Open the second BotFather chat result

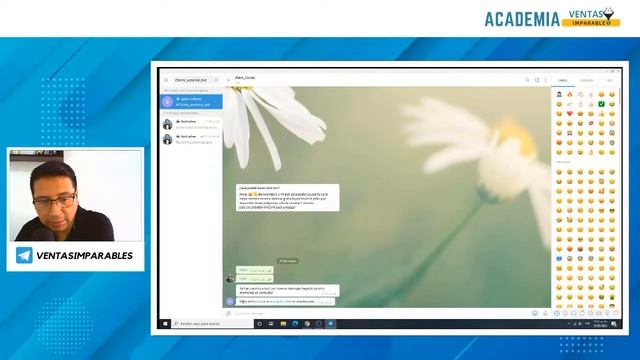[x=191, y=139]
